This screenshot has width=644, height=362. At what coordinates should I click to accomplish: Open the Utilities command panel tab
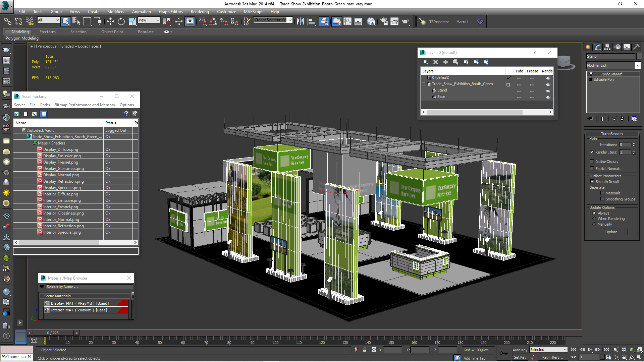point(637,47)
